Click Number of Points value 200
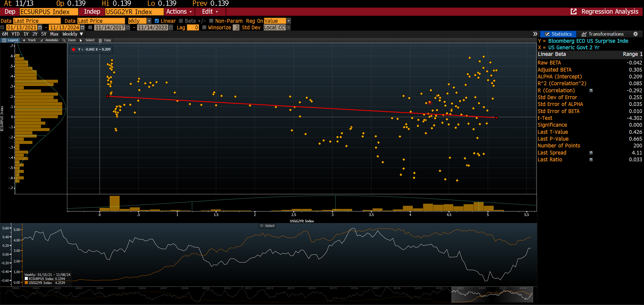 tap(638, 146)
